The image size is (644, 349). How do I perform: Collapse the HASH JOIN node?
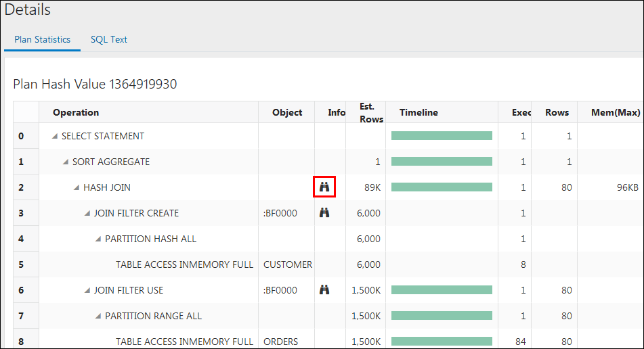point(77,187)
